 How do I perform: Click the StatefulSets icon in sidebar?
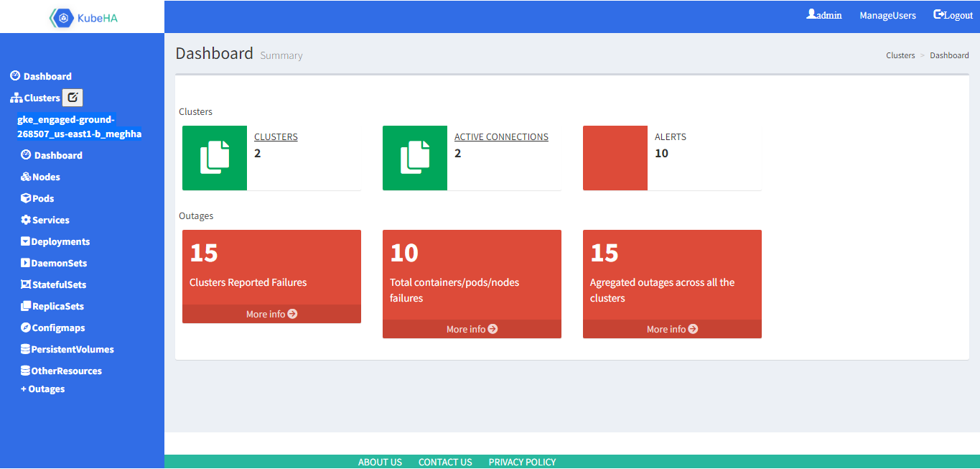coord(26,284)
